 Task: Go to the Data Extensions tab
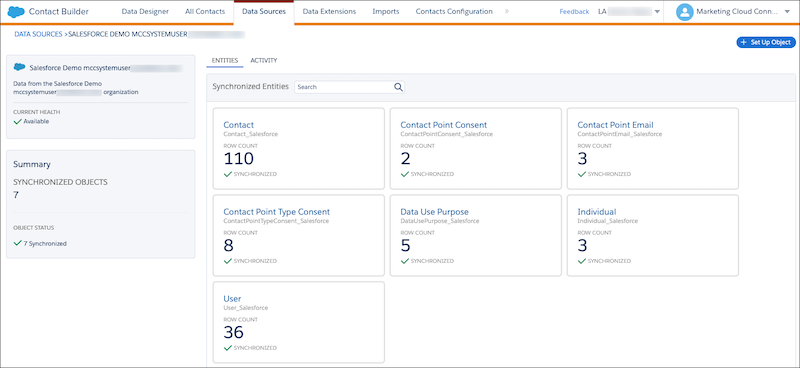(x=329, y=11)
